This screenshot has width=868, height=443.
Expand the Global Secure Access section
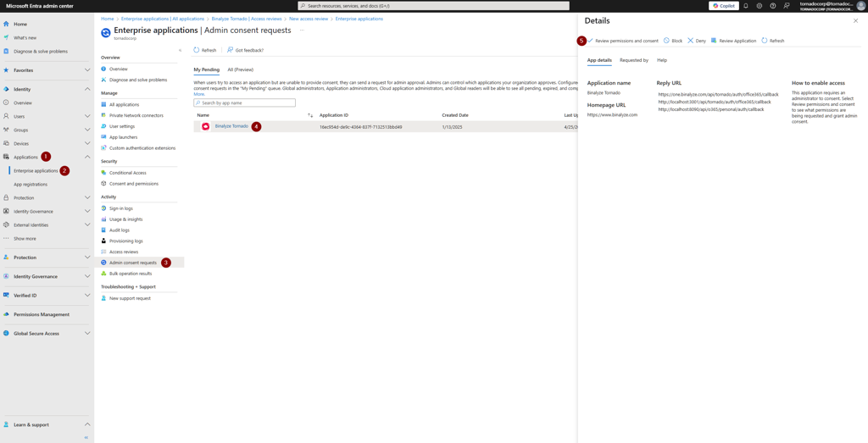(87, 334)
